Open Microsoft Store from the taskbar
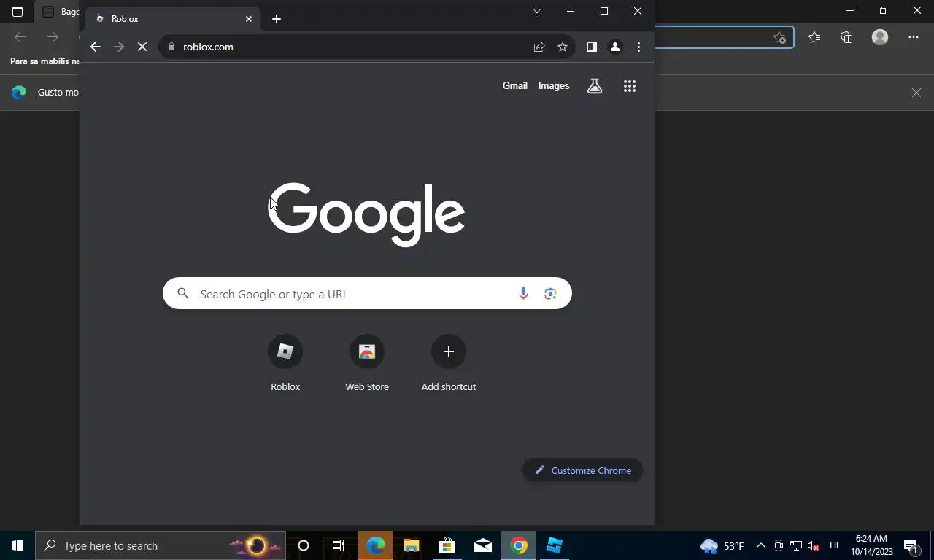 (x=447, y=545)
